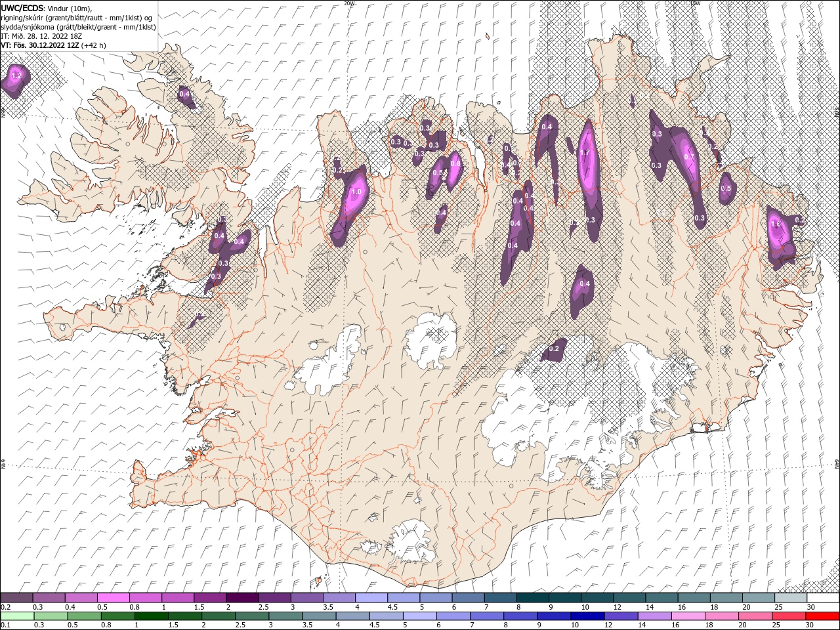This screenshot has width=840, height=630.
Task: Click the 'IT: Mið. 28. 12. 2022 18Z' text
Action: [41, 36]
